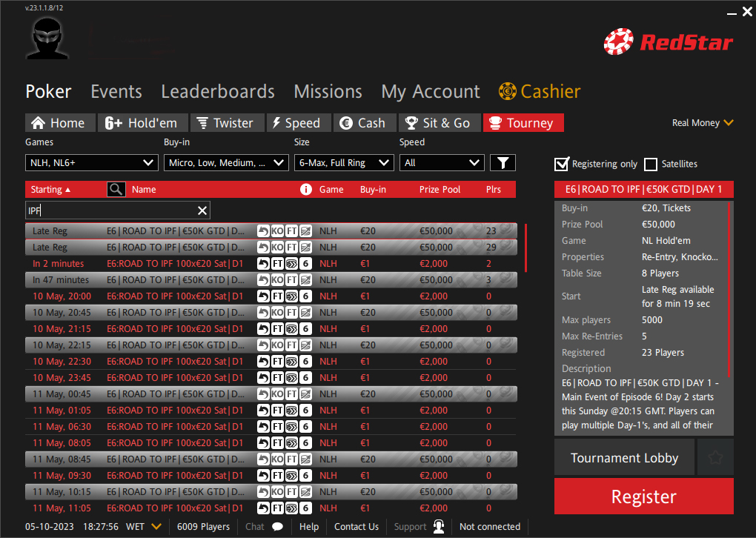
Task: Uncheck the Registering only checkbox
Action: (561, 165)
